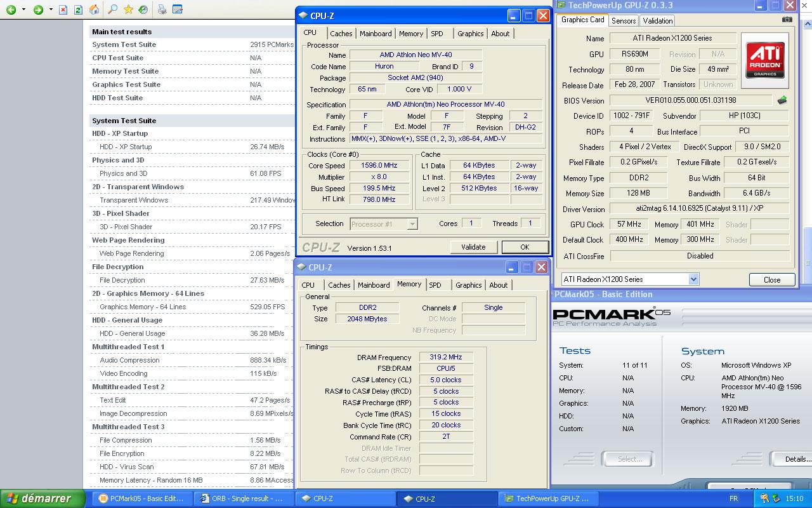
Task: Click the Validate button in CPU-Z
Action: (473, 247)
